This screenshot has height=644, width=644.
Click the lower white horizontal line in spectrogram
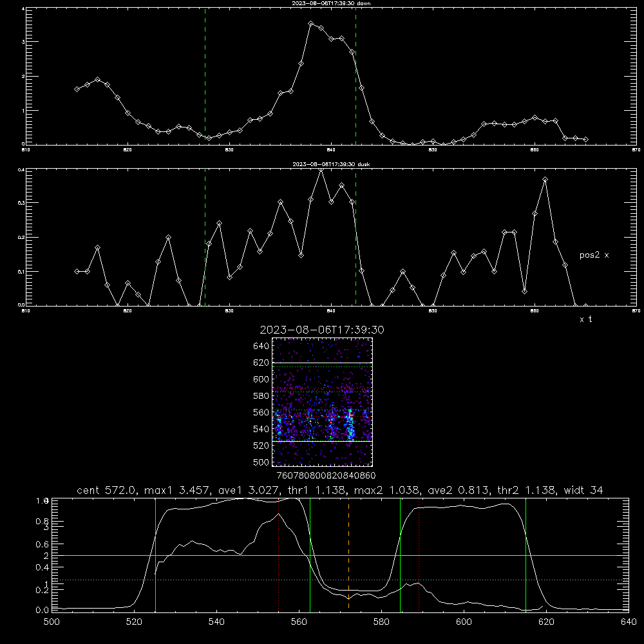[323, 442]
